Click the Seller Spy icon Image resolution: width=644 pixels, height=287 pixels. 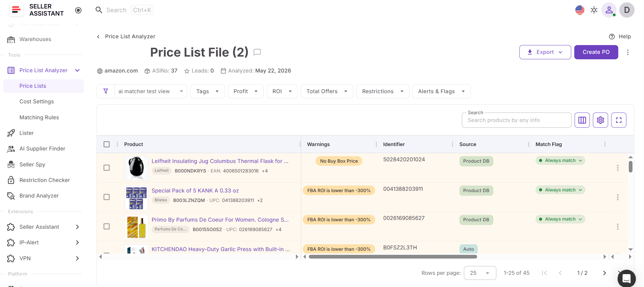11,164
